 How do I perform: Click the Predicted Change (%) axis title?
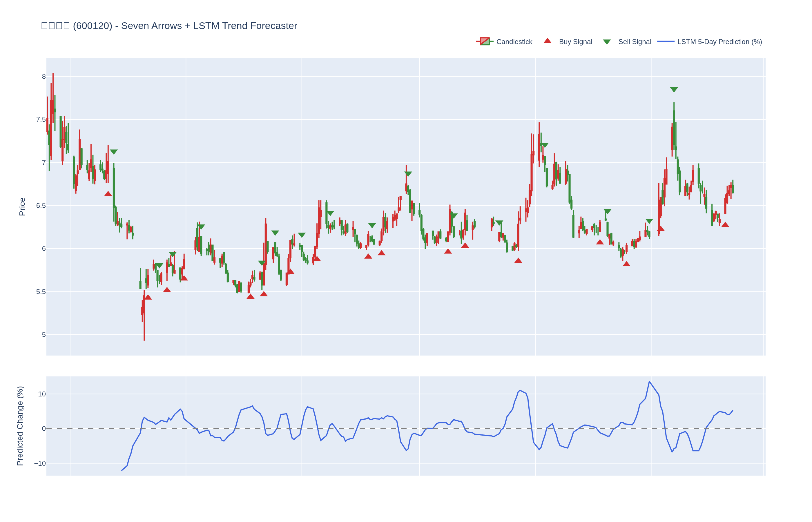[x=20, y=426]
